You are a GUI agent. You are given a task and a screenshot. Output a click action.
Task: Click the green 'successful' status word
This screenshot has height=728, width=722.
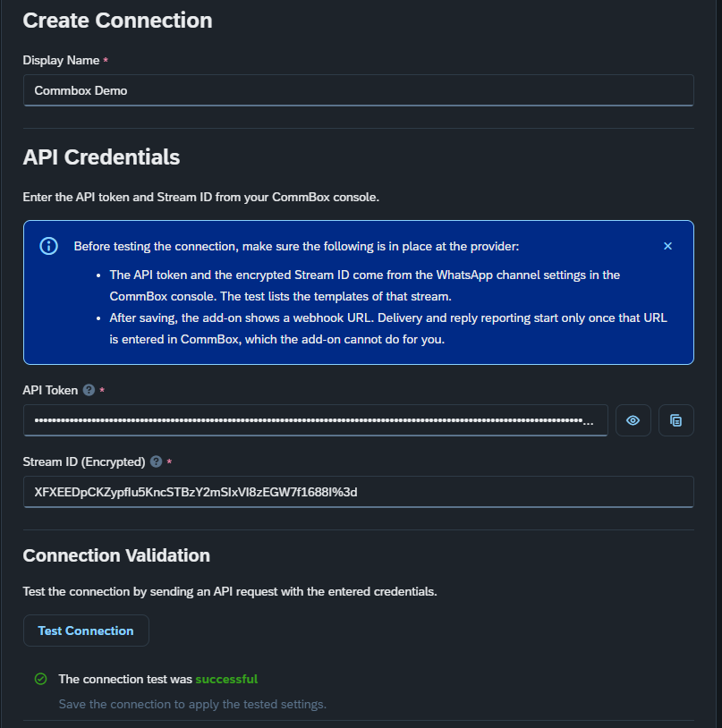[x=226, y=679]
